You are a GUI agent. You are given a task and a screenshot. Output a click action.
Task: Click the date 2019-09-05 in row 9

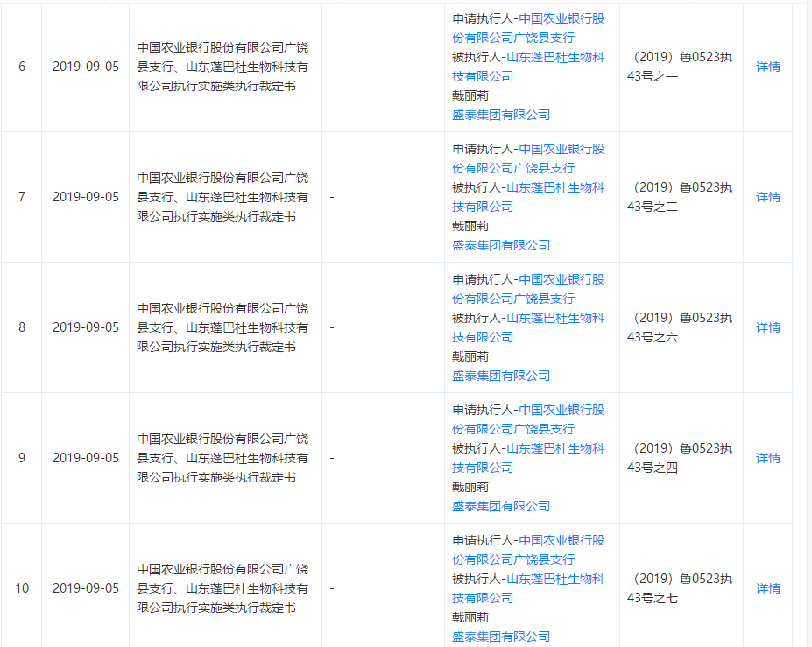tap(86, 458)
